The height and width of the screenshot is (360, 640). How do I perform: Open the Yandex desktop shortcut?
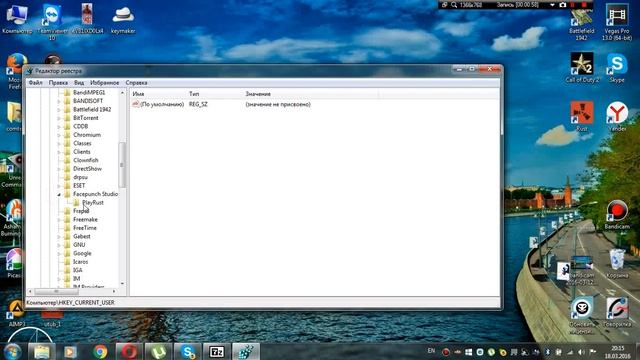pyautogui.click(x=617, y=116)
